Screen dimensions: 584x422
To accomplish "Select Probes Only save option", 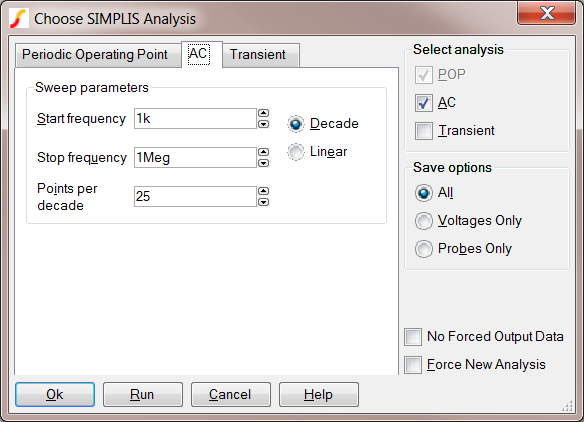I will tap(424, 249).
